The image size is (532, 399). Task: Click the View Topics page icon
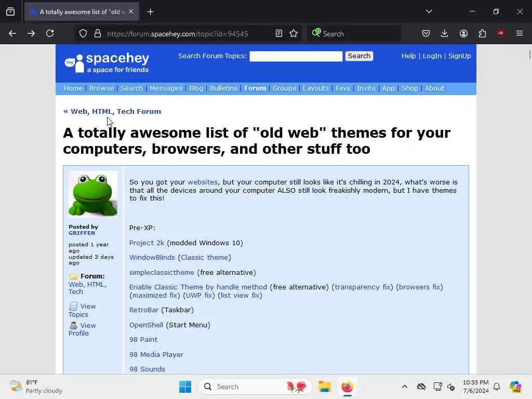coord(73,306)
